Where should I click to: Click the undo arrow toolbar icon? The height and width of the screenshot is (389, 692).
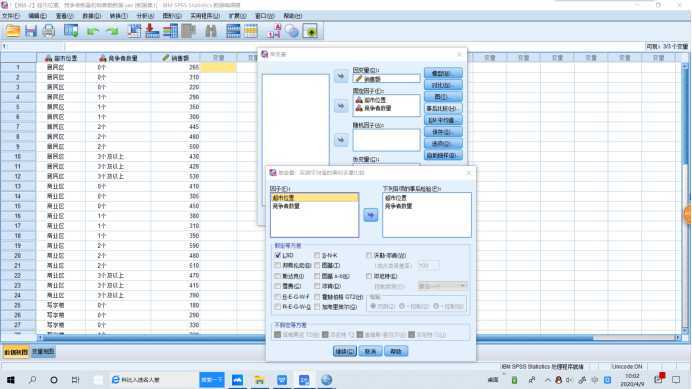pyautogui.click(x=93, y=31)
